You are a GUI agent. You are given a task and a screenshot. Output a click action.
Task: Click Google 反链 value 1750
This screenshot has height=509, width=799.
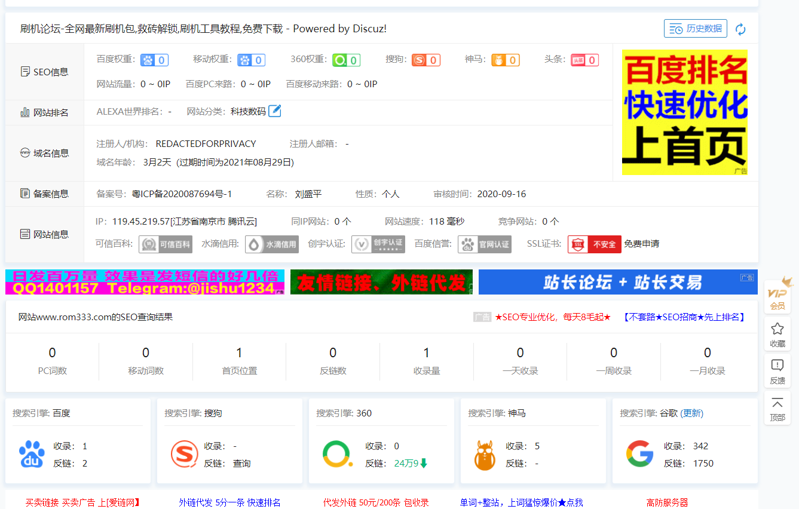tap(703, 463)
